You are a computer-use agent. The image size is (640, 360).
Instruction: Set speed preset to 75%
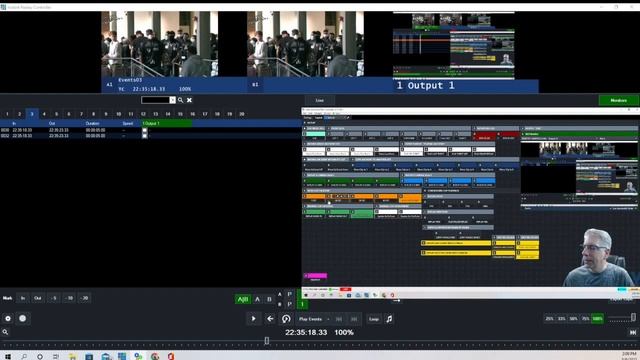(x=585, y=318)
